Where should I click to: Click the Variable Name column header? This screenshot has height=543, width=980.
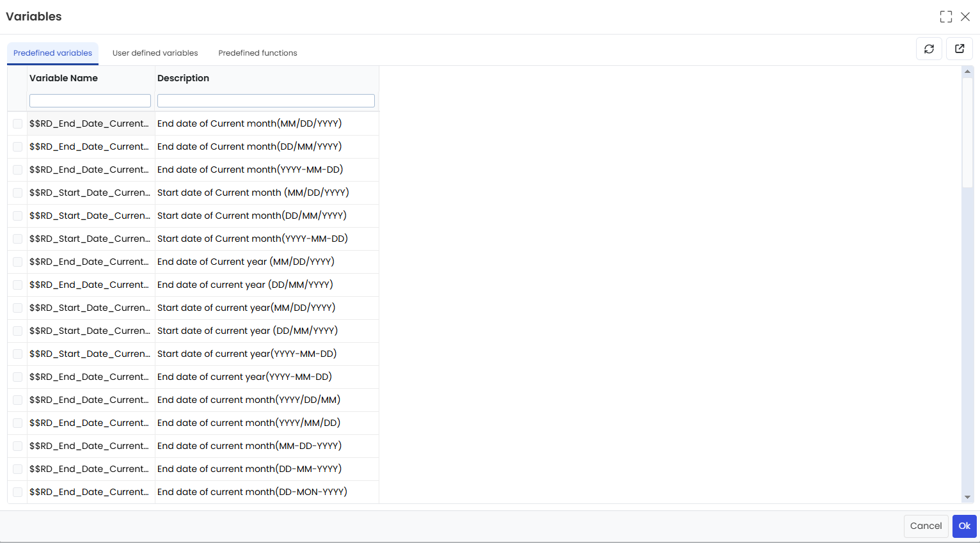coord(63,78)
